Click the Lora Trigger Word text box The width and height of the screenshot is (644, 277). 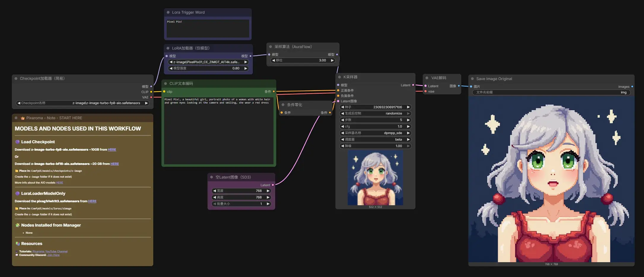[x=208, y=28]
